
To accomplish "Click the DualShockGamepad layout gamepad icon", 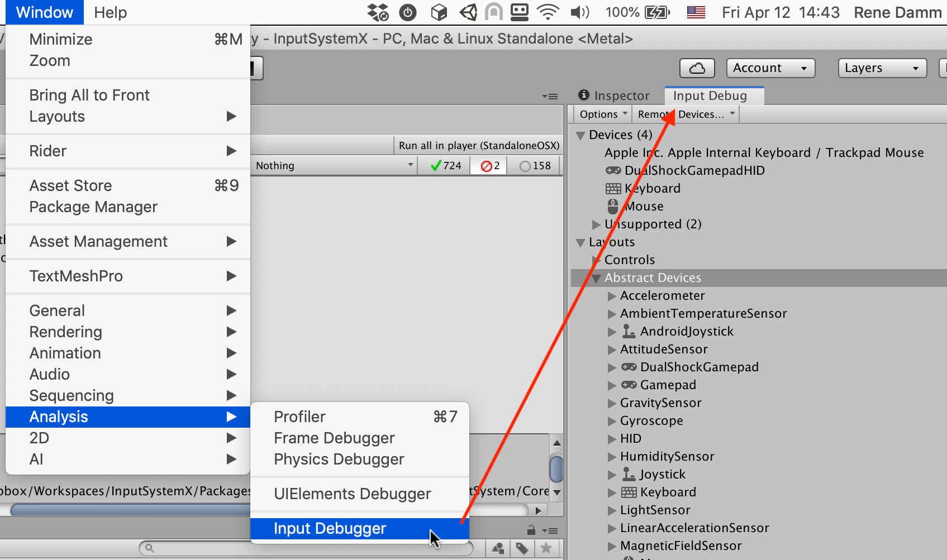I will tap(629, 367).
